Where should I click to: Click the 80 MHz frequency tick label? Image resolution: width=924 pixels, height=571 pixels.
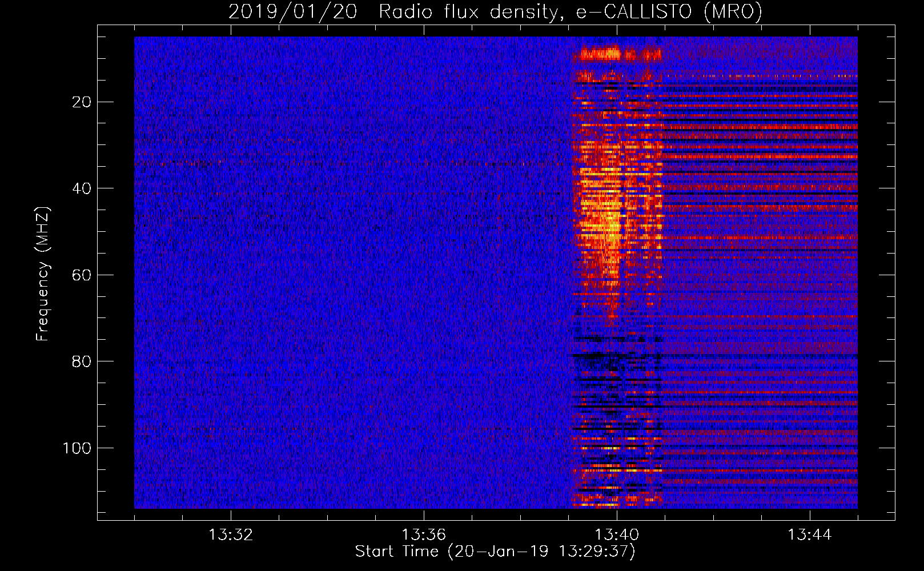tap(82, 361)
